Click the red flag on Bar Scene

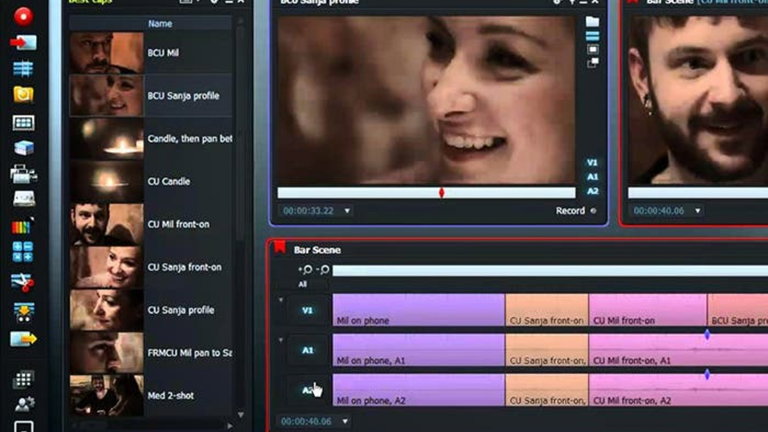pyautogui.click(x=280, y=246)
